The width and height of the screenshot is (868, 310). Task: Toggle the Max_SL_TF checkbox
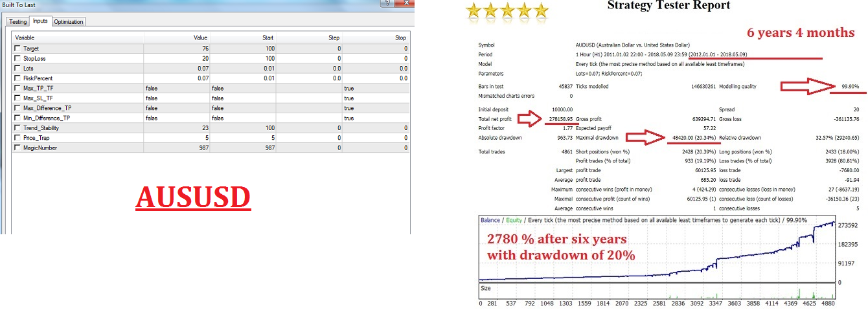click(17, 98)
